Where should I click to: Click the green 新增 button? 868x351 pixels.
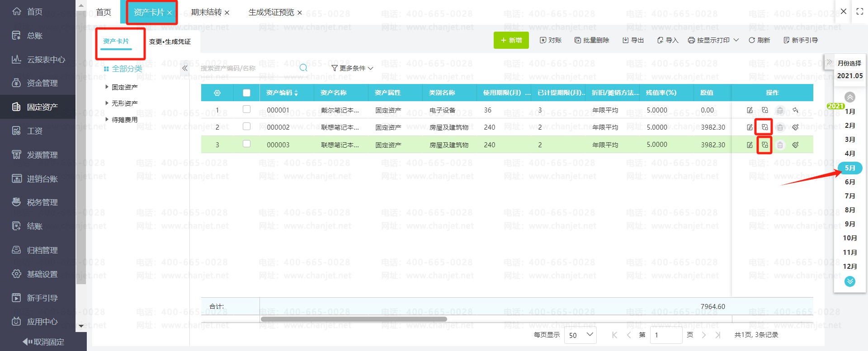click(x=511, y=40)
